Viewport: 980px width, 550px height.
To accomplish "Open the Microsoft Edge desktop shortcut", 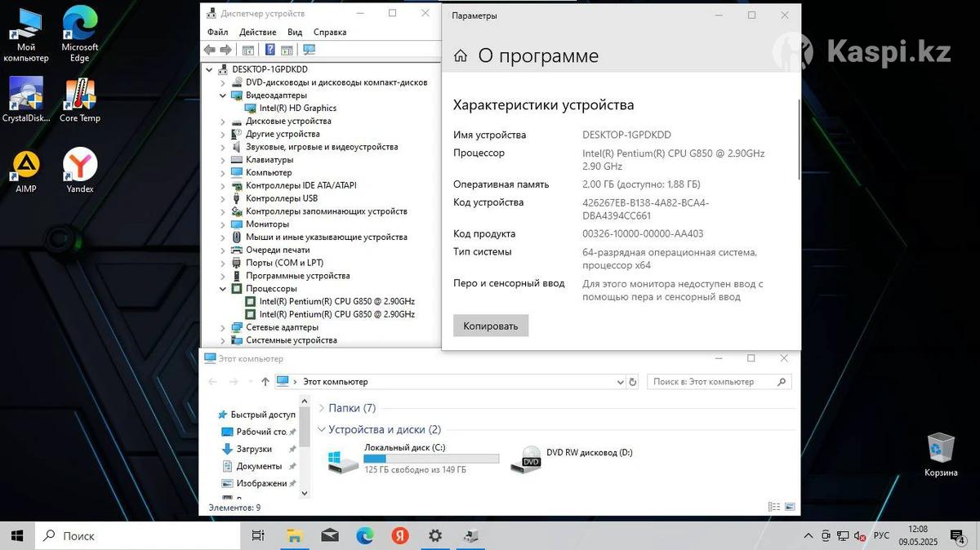I will (80, 33).
